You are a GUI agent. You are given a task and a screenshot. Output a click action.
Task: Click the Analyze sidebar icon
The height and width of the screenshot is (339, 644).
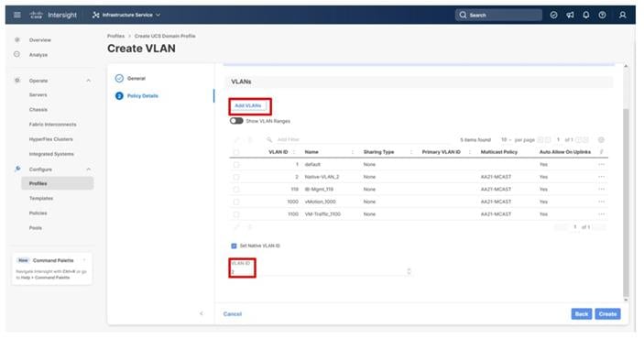coord(16,54)
